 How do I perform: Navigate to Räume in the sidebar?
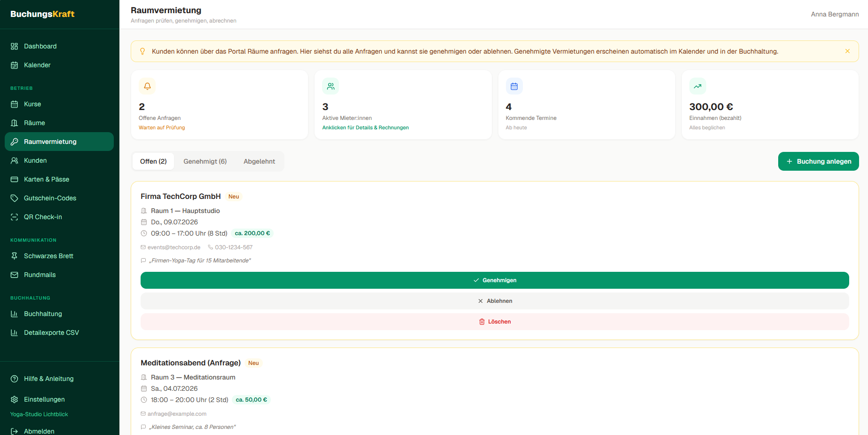(59, 123)
